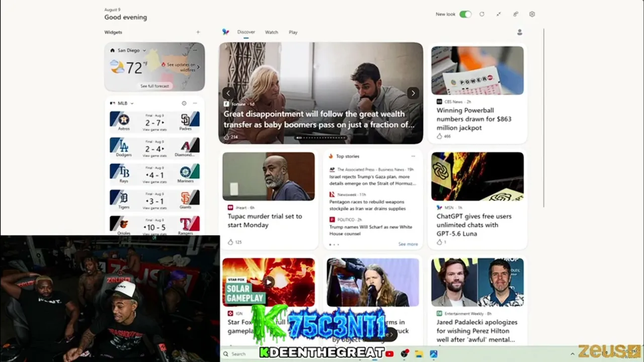View game stats for Astros vs Padres
Viewport: 644px width, 362px height.
click(154, 130)
